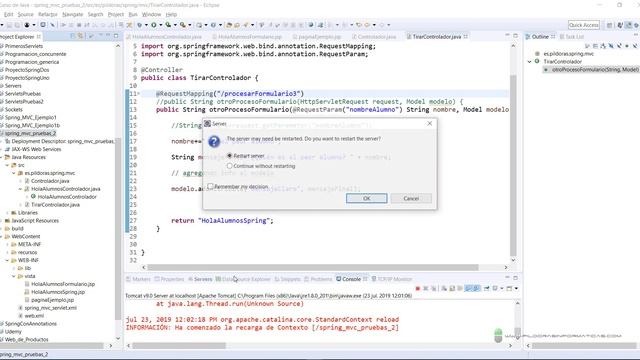Click the Remove All Terminated Launches console icon
Viewport: 640px width, 360px height.
coord(434,289)
